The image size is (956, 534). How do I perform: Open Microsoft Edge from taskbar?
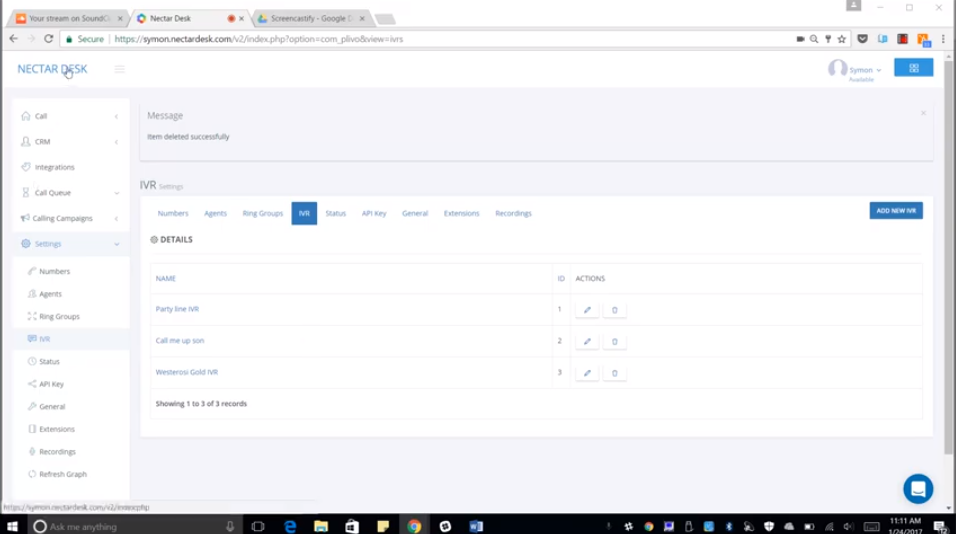290,526
